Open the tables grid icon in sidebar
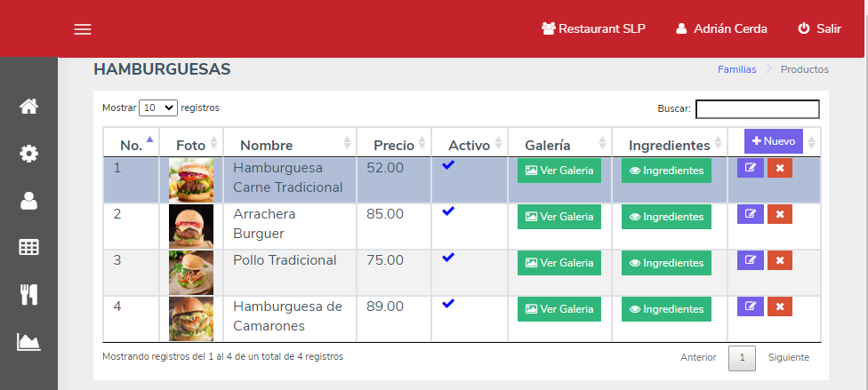The height and width of the screenshot is (390, 868). pyautogui.click(x=28, y=247)
